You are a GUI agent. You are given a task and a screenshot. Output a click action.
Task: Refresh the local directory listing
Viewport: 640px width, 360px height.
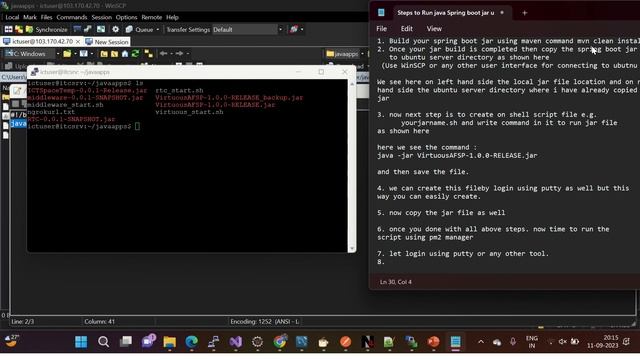pyautogui.click(x=135, y=53)
